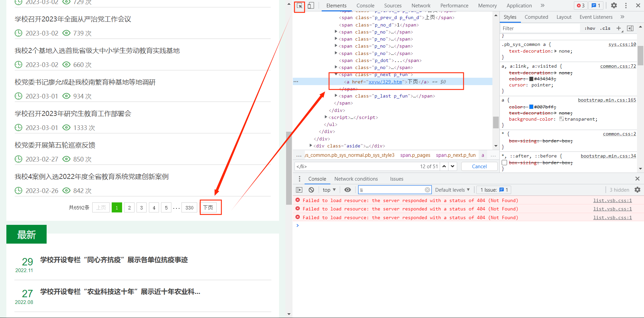Click the #007bff color swatch
The height and width of the screenshot is (318, 644).
tap(531, 107)
